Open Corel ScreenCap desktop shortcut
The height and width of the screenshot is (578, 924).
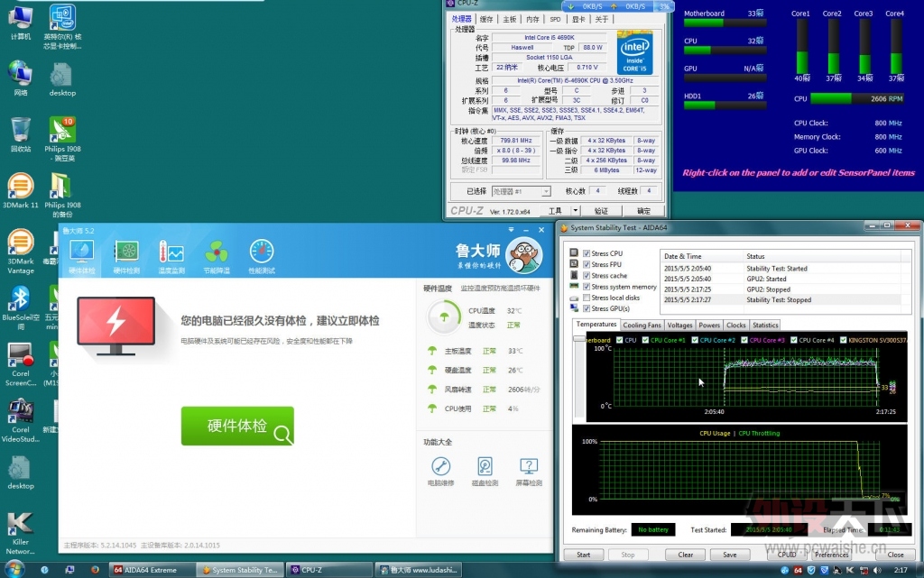(x=21, y=363)
